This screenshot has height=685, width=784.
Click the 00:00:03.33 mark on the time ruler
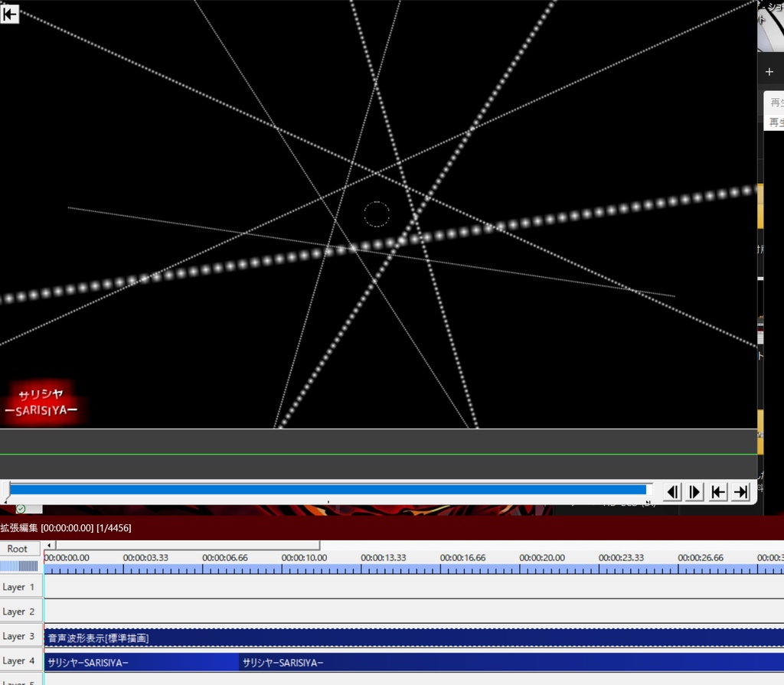click(145, 557)
